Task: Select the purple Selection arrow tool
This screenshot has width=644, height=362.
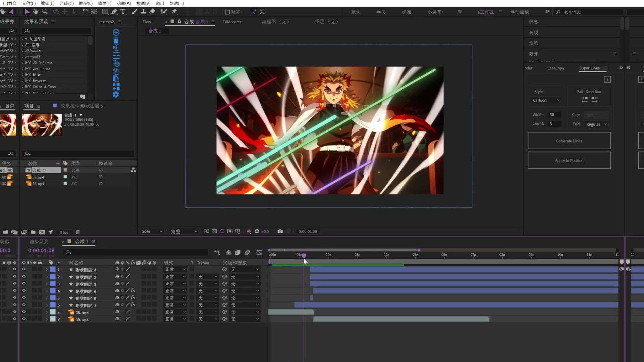Action: click(x=27, y=12)
